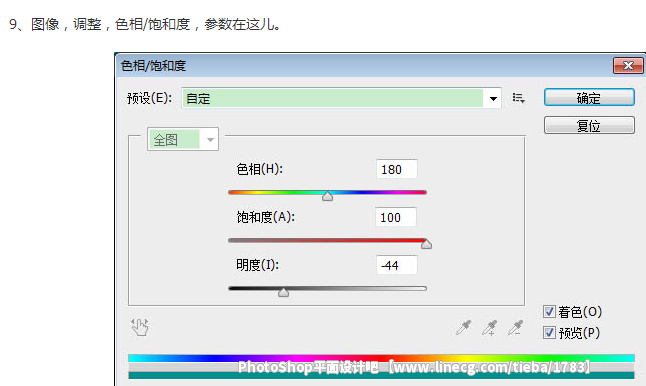The width and height of the screenshot is (646, 386).
Task: Click the 明度(I): label
Action: 257,264
